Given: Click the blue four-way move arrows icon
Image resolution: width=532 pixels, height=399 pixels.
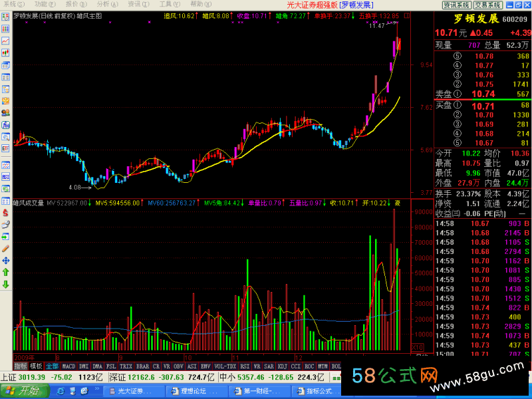Looking at the screenshot, I should point(5,261).
